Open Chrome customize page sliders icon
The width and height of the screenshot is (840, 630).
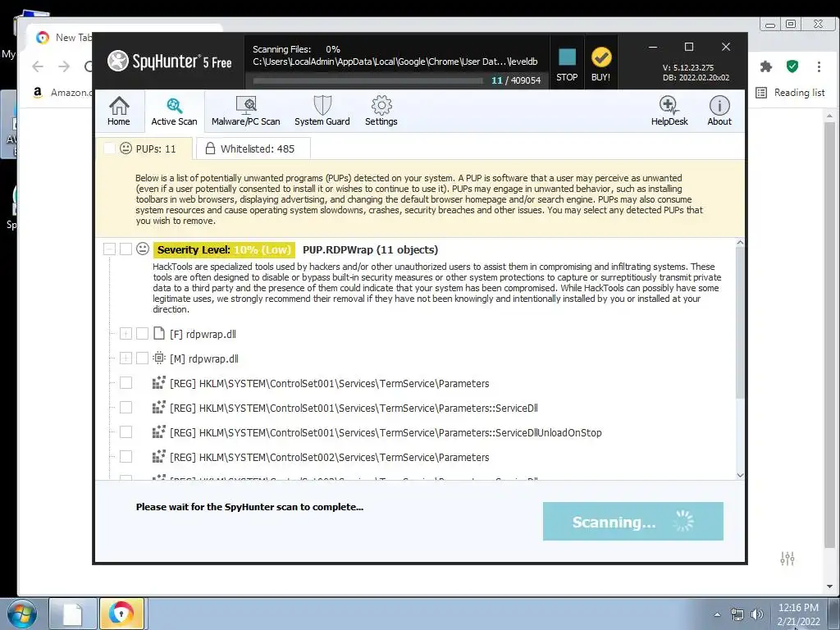click(x=787, y=558)
